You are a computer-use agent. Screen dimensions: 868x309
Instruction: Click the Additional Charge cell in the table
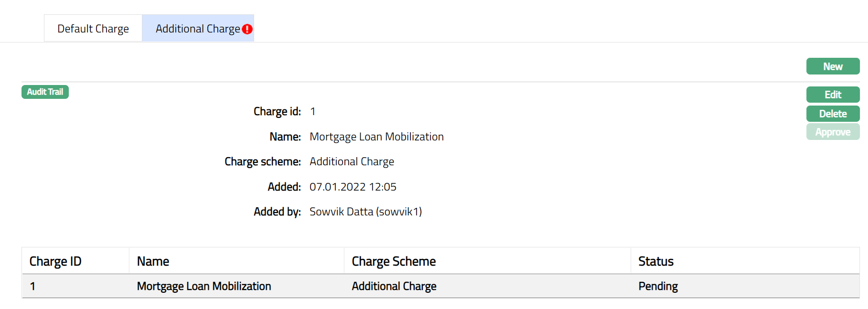(x=394, y=286)
